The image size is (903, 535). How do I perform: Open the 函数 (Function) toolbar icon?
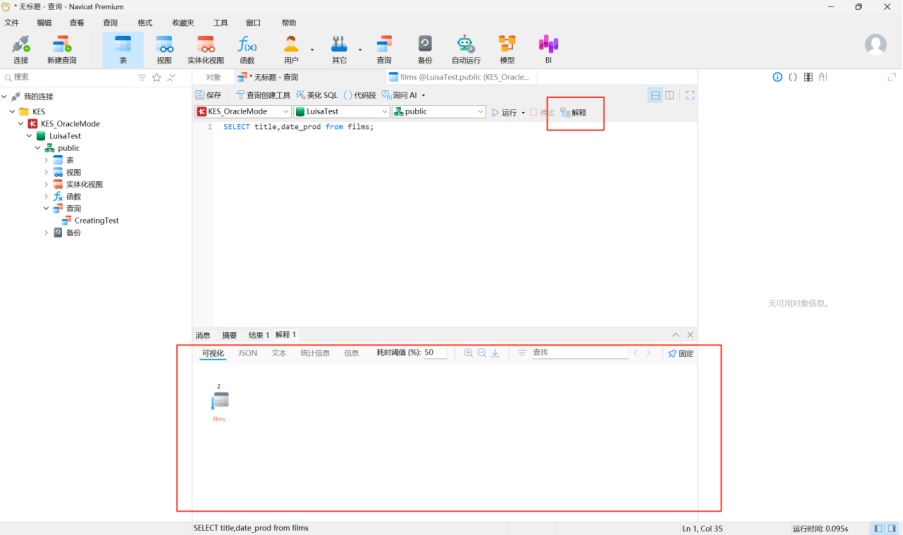[247, 44]
